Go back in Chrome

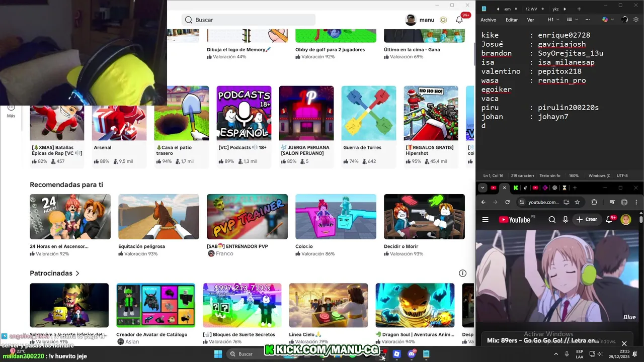point(484,202)
